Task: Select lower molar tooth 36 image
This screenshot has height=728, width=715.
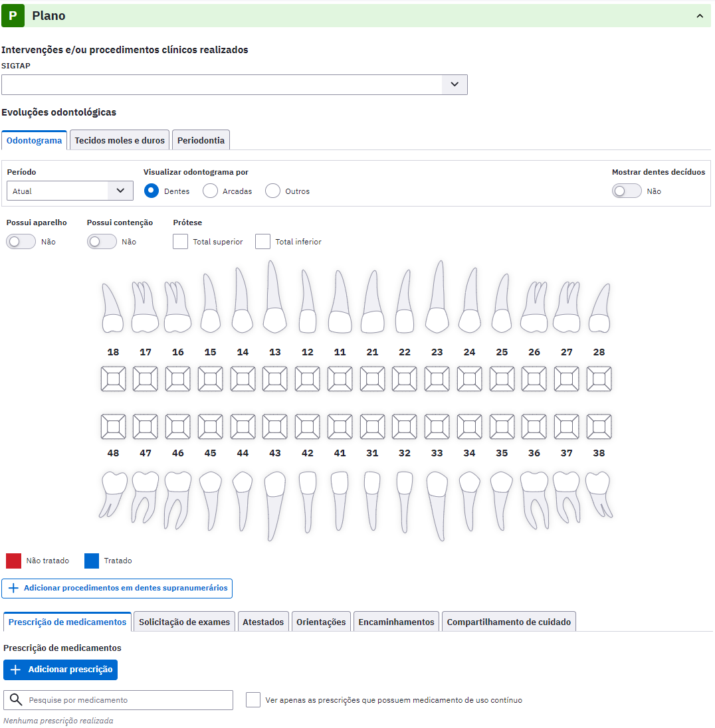Action: point(534,501)
